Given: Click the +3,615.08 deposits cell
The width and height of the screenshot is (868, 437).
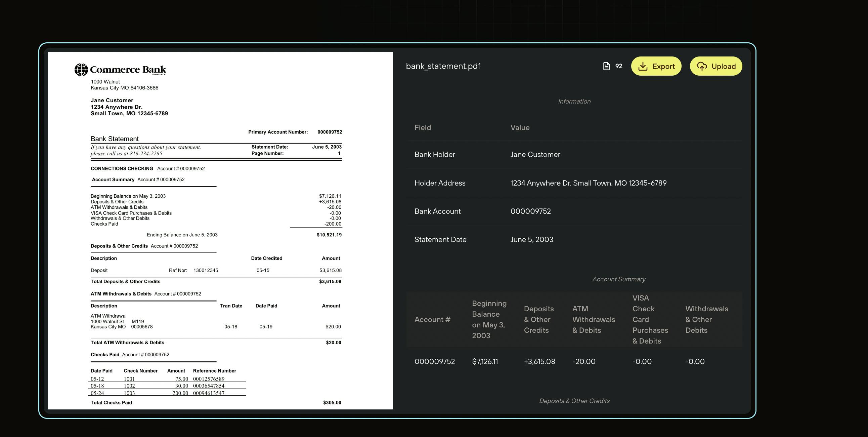Looking at the screenshot, I should (539, 361).
